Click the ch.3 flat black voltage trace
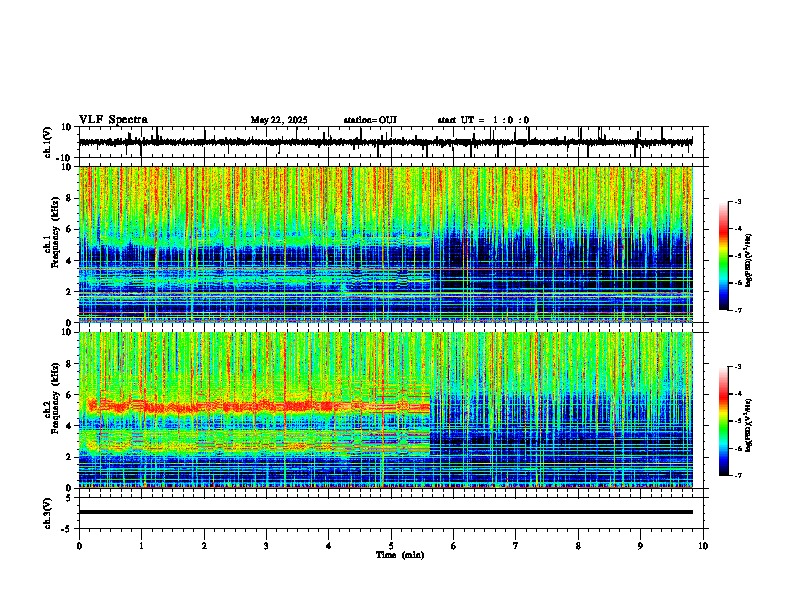Screen dimensions: 792x612 point(385,512)
